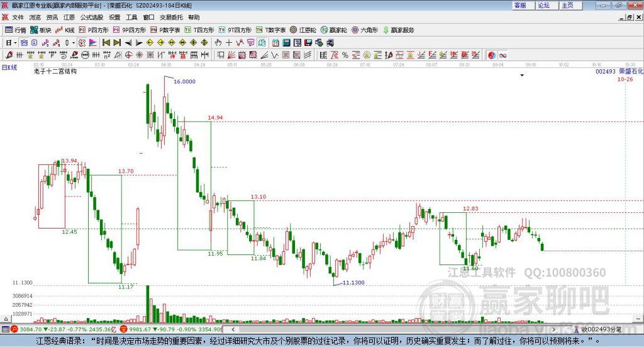Click the 13.10 price level label
The width and height of the screenshot is (644, 347).
tap(258, 197)
